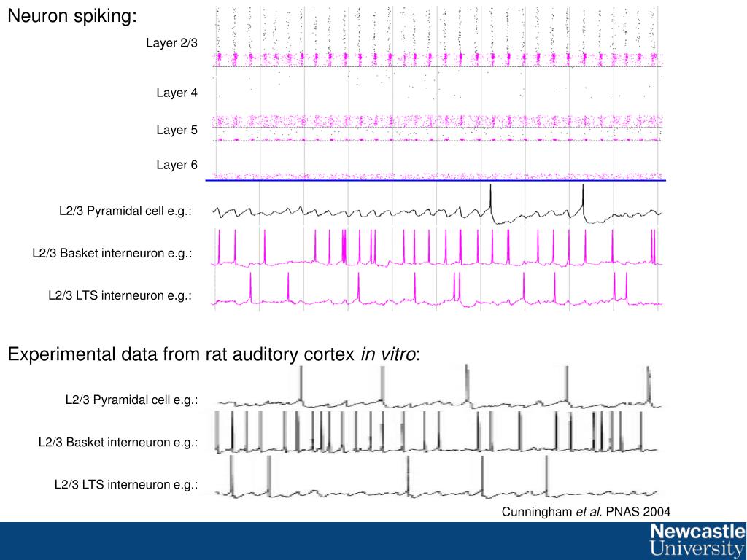This screenshot has height=560, width=747.
Task: Click the Layer 2/3 spike raster plot
Action: [x=438, y=36]
